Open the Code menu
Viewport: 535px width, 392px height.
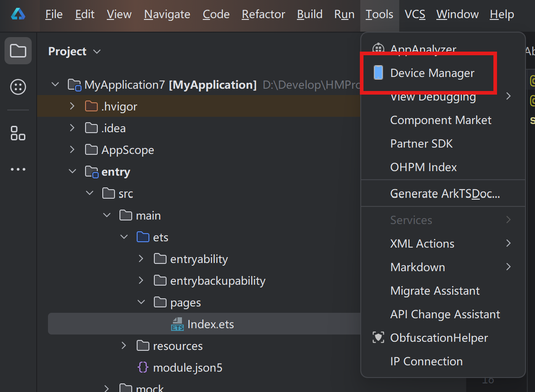coord(216,14)
